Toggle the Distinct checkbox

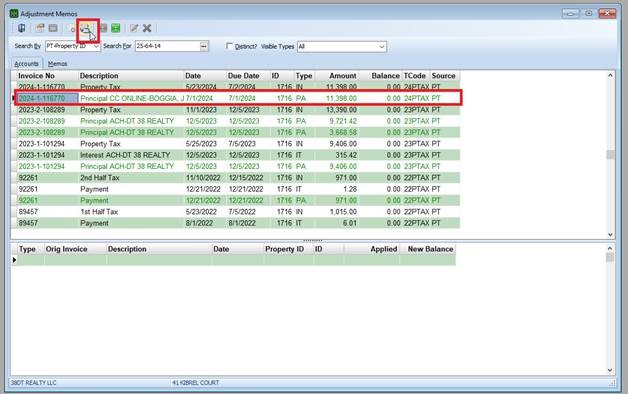click(x=229, y=46)
